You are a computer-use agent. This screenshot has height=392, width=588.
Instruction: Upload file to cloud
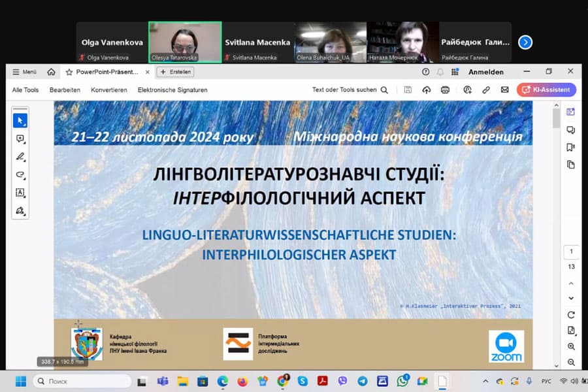[x=427, y=90]
